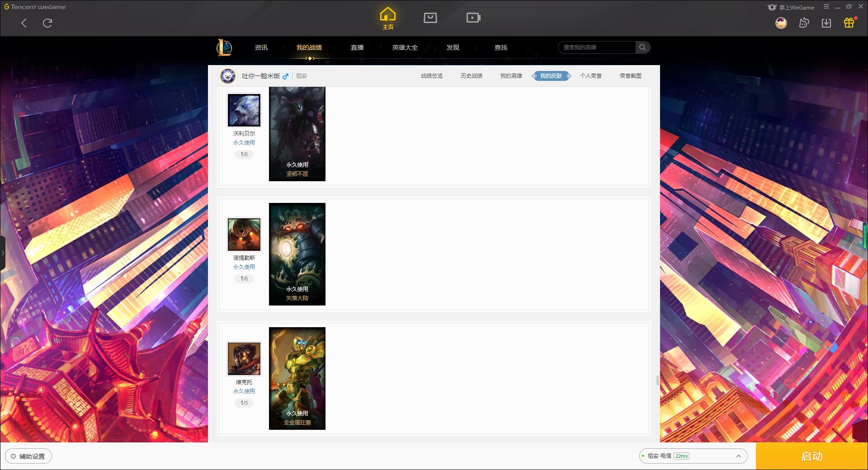
Task: Switch to 荣誉截图 tab
Action: pos(631,76)
